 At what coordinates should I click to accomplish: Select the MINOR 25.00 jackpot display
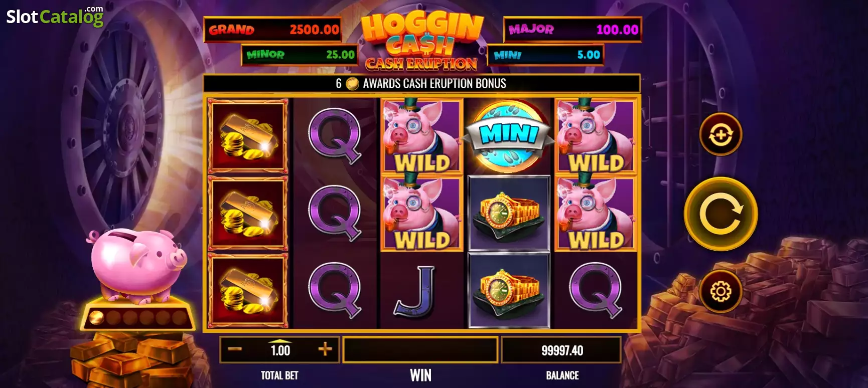(x=300, y=55)
